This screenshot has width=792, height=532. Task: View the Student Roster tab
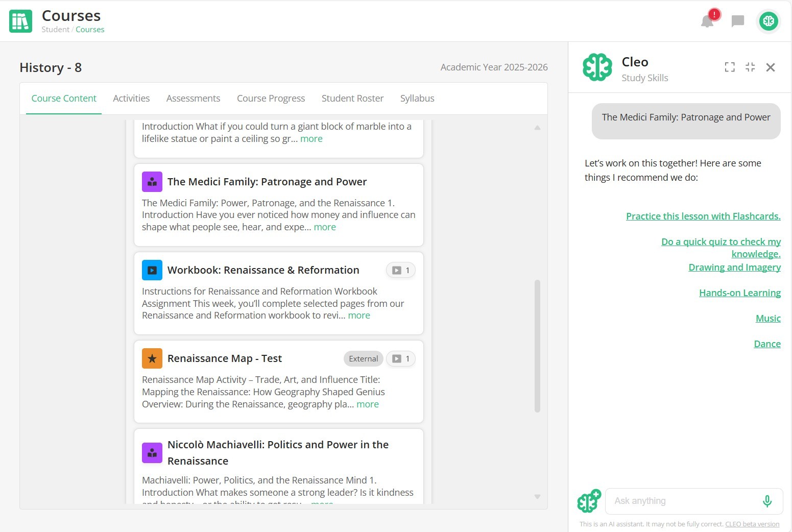click(x=352, y=99)
